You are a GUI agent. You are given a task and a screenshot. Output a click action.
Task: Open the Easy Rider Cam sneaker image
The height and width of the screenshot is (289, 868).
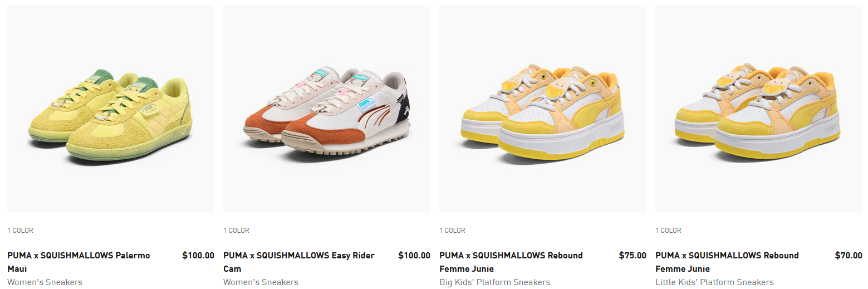pyautogui.click(x=327, y=109)
